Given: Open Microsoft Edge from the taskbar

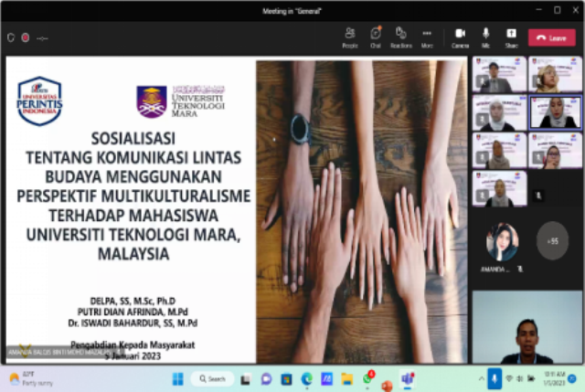Looking at the screenshot, I should [307, 379].
